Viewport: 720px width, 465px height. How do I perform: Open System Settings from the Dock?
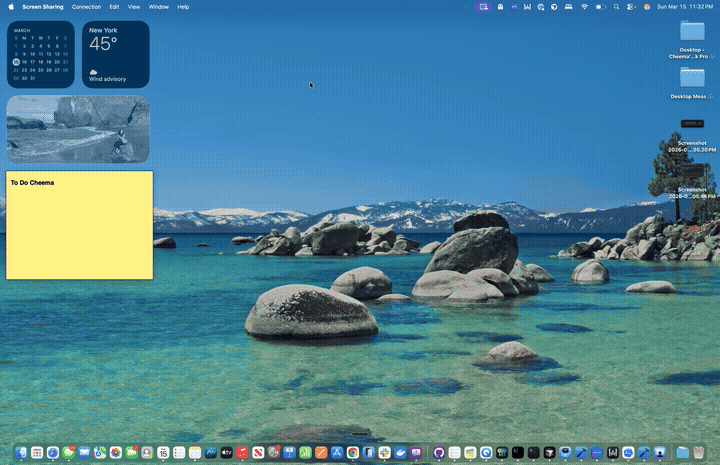(x=274, y=453)
